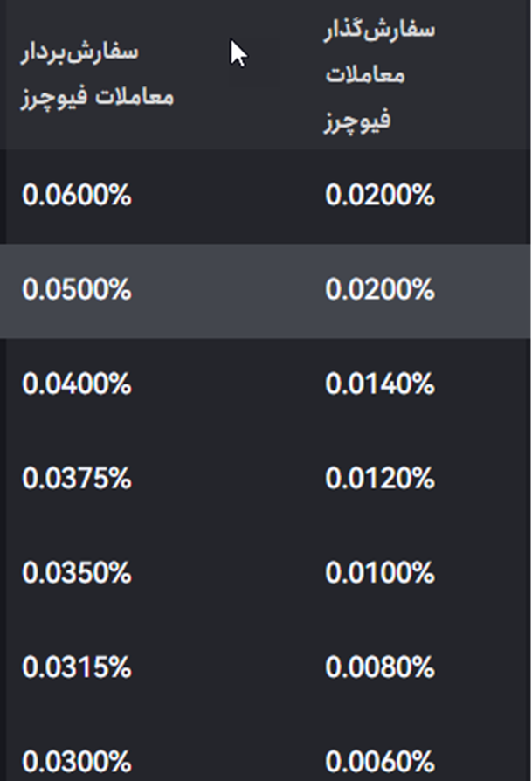Click the word سفارش‌بردار in the header
Screen dimensions: 532x781
click(x=79, y=52)
